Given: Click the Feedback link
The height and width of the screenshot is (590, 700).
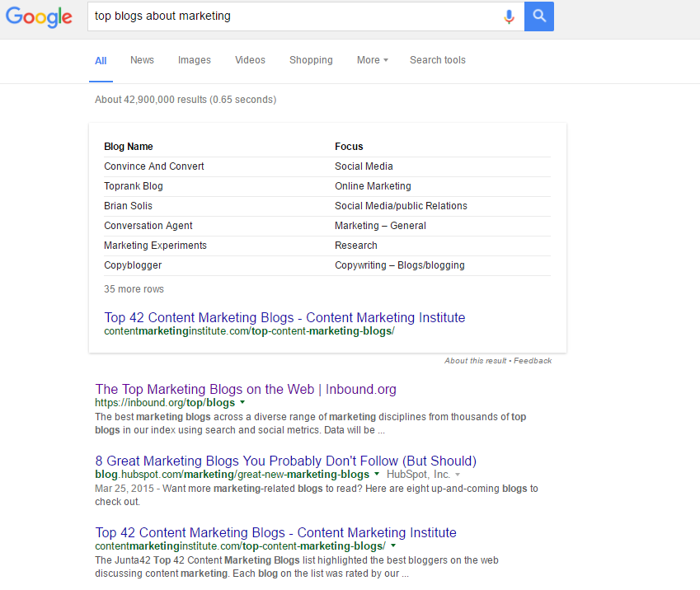Looking at the screenshot, I should (533, 361).
